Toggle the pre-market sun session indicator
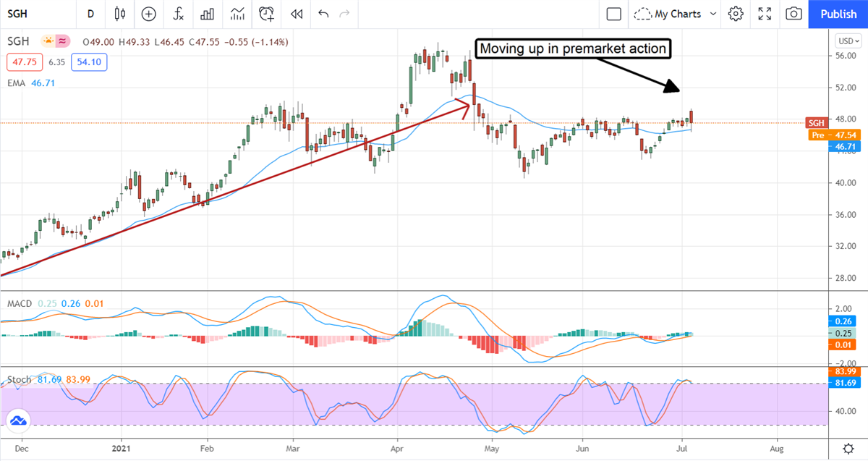This screenshot has height=461, width=868. (48, 41)
